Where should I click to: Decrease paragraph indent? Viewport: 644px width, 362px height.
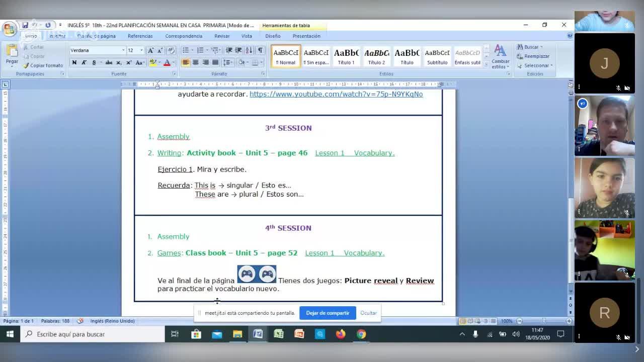(x=229, y=50)
